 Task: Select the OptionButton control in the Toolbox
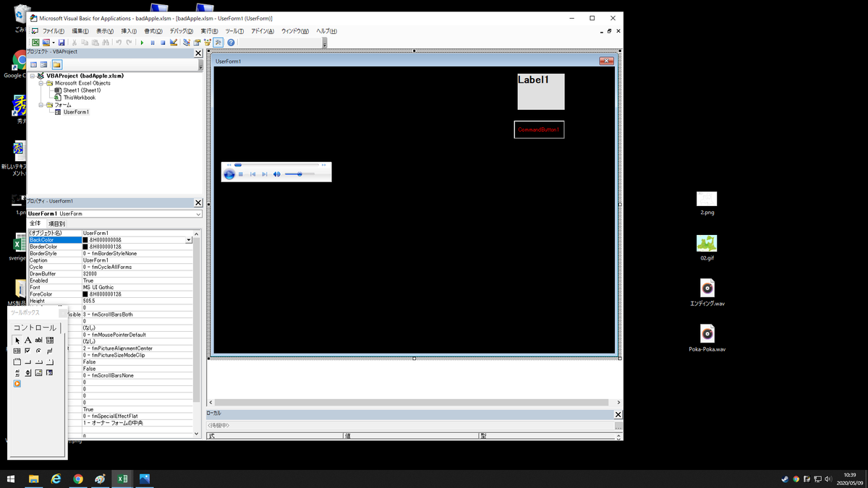38,351
